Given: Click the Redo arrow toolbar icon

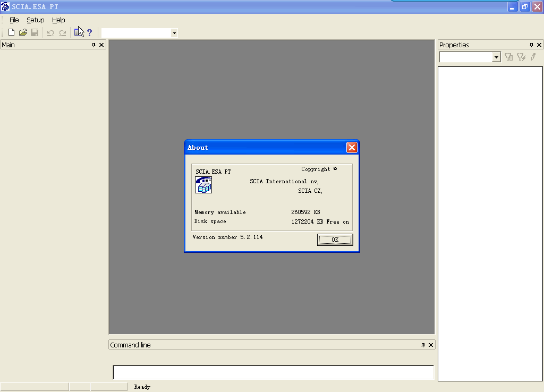Looking at the screenshot, I should pyautogui.click(x=63, y=32).
